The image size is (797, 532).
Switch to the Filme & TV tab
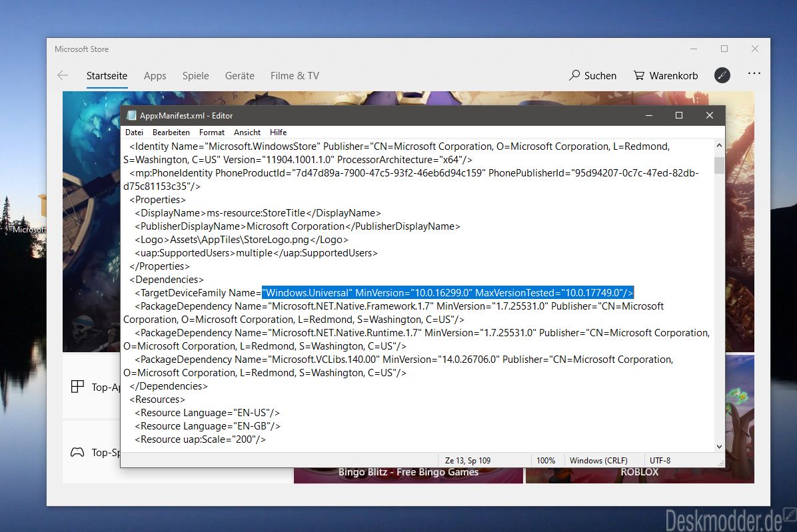tap(295, 76)
